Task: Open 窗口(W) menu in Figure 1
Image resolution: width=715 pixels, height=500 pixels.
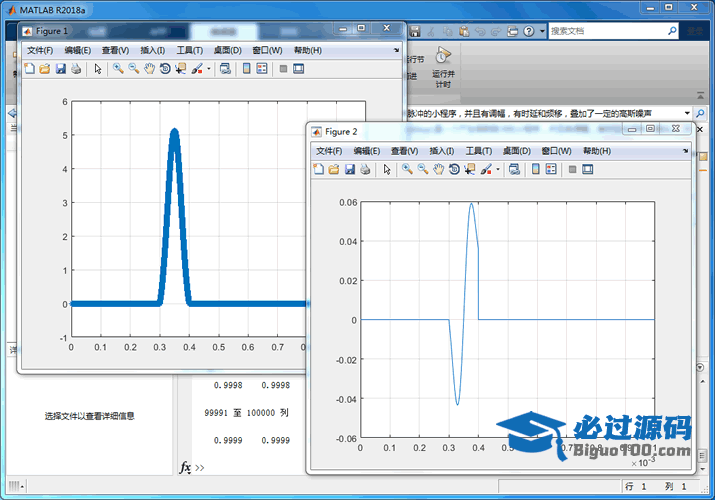Action: pos(267,51)
